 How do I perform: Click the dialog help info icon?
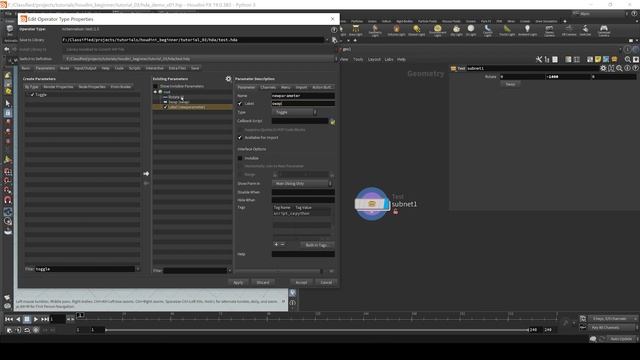pyautogui.click(x=334, y=30)
